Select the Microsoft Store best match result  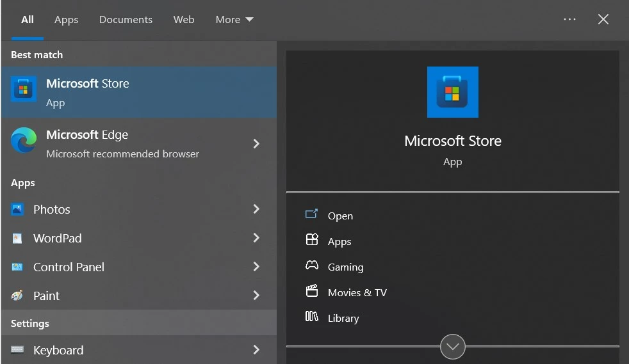tap(139, 93)
